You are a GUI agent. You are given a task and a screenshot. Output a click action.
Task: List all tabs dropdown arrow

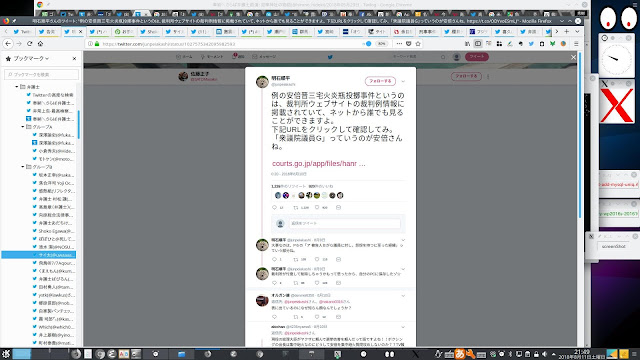[x=577, y=31]
